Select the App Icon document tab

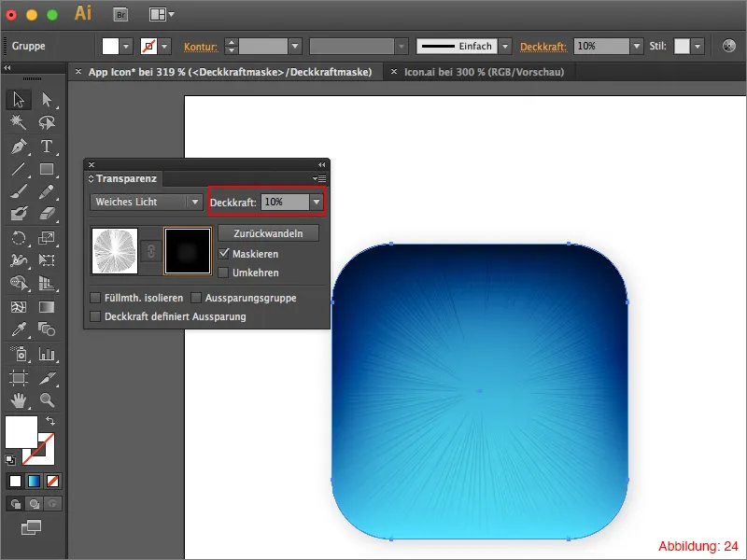[230, 72]
